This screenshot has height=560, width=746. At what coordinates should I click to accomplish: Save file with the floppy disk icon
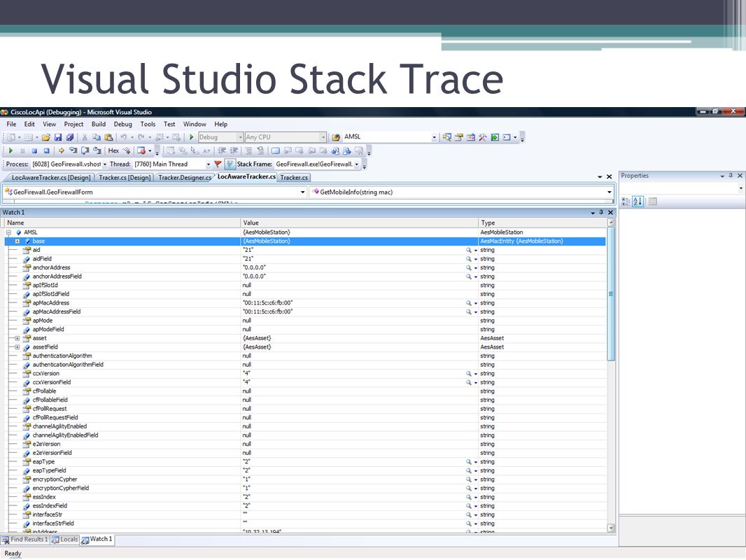pos(58,137)
